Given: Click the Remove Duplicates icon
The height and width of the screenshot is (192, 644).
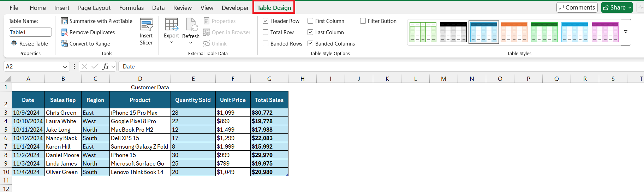Looking at the screenshot, I should [64, 32].
